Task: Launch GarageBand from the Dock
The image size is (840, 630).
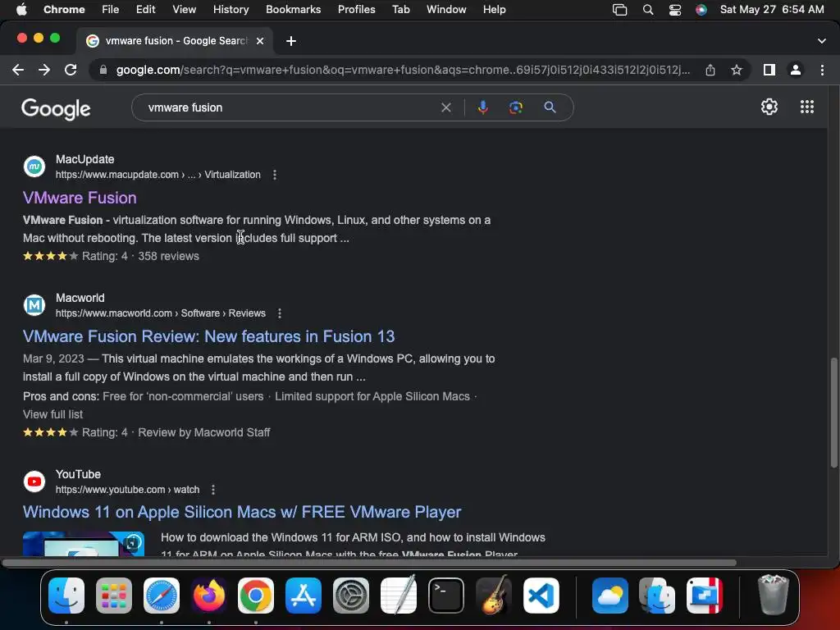Action: tap(493, 596)
